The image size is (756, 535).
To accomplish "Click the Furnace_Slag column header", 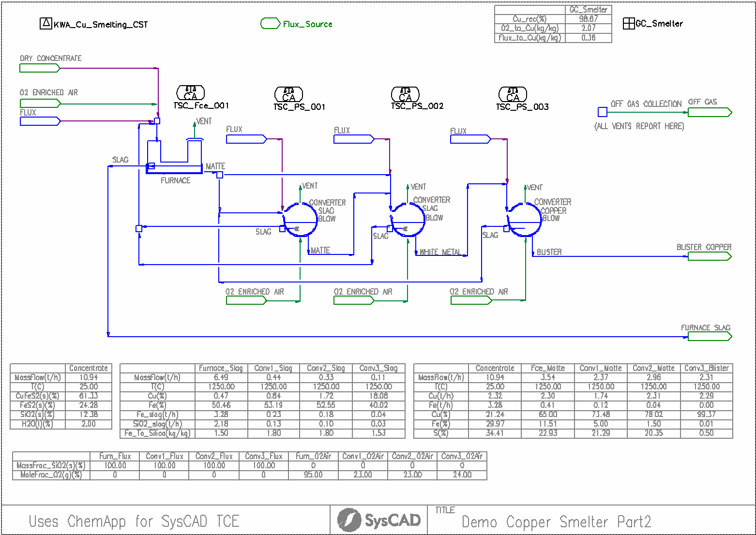I will (x=221, y=368).
